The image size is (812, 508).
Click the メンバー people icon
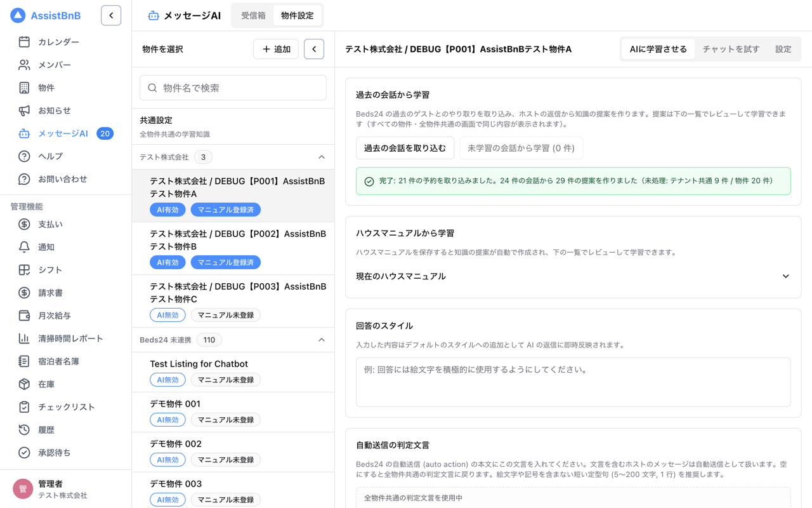tap(24, 65)
